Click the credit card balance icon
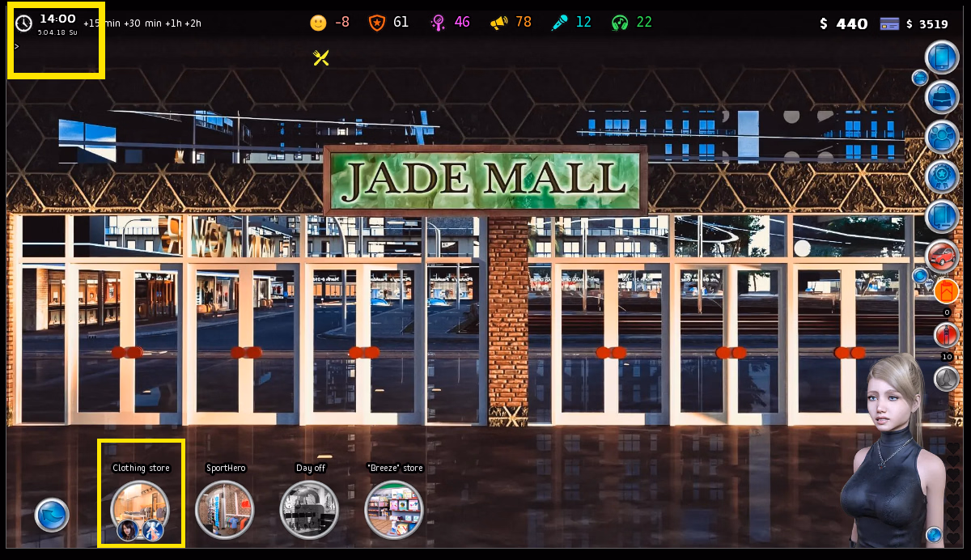Image resolution: width=971 pixels, height=560 pixels. click(890, 23)
